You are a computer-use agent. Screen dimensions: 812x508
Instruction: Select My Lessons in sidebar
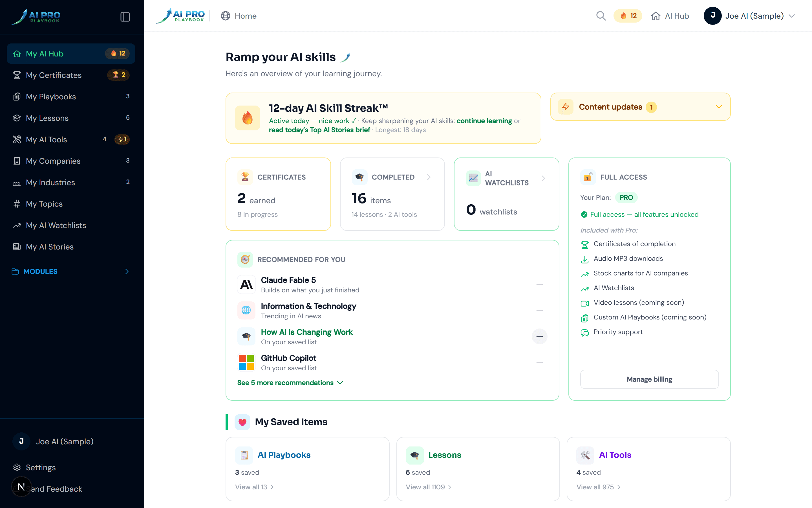(71, 118)
